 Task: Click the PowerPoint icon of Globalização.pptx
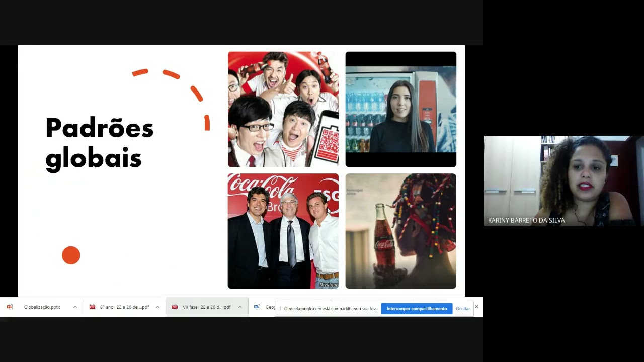click(x=10, y=307)
